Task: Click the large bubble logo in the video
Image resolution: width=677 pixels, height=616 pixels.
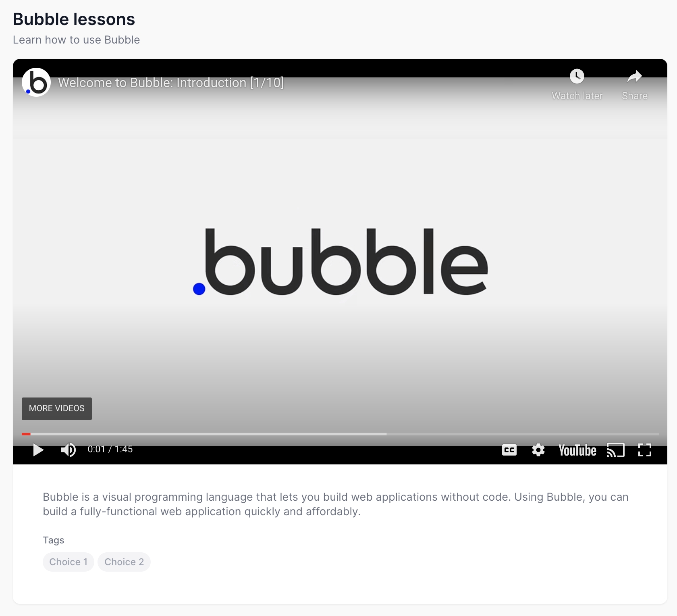Action: pos(340,262)
